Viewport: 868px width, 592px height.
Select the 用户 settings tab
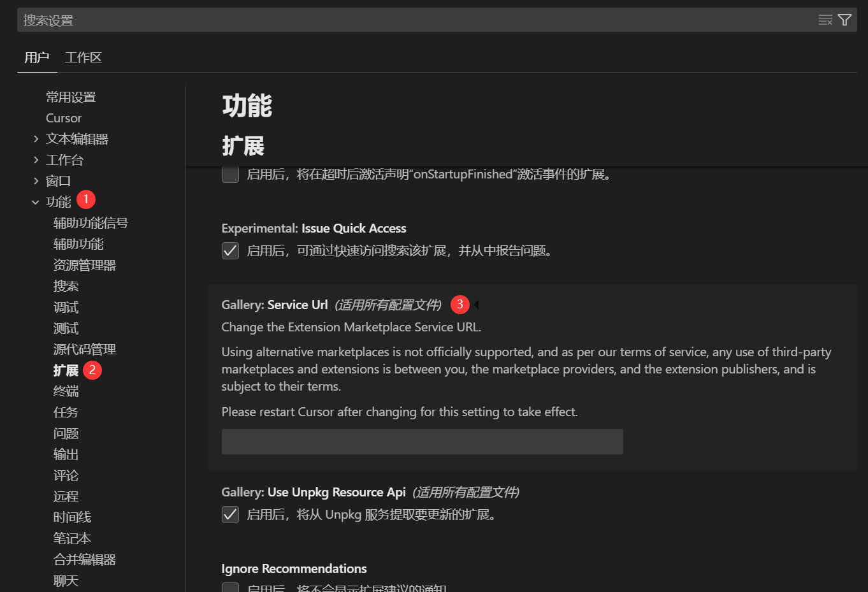click(37, 57)
